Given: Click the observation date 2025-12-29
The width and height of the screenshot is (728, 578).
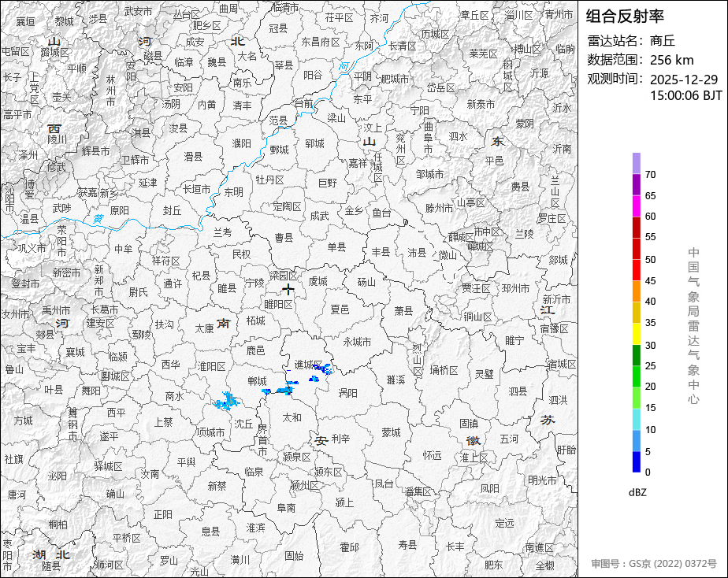Looking at the screenshot, I should [x=684, y=80].
